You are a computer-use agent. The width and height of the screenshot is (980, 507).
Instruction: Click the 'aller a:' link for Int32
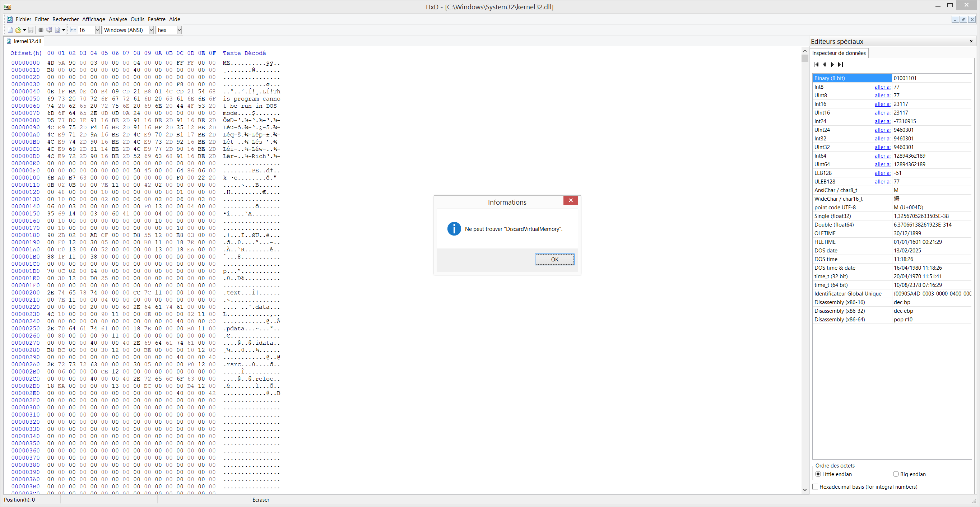pos(882,139)
